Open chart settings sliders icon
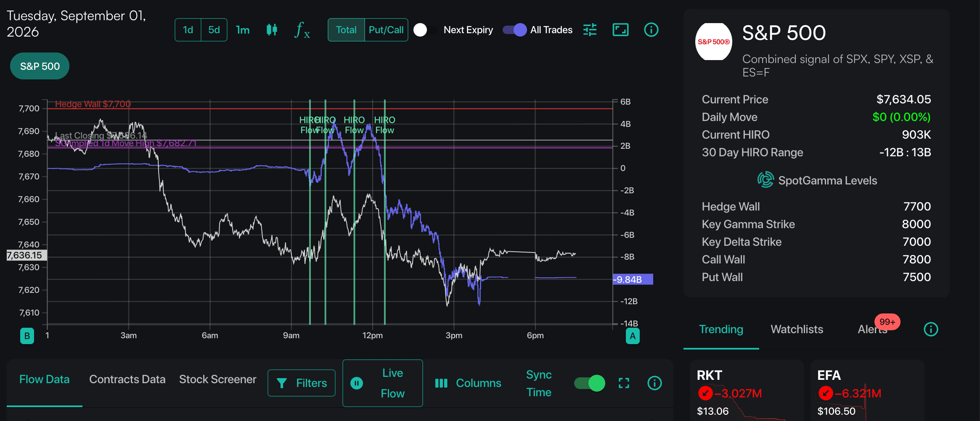The width and height of the screenshot is (980, 421). click(x=590, y=30)
